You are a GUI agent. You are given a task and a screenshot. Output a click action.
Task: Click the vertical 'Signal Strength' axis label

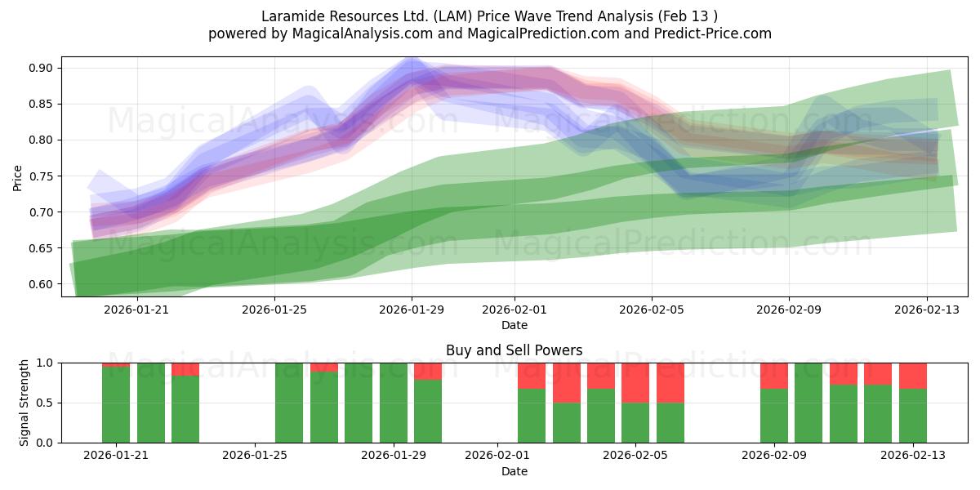(24, 403)
